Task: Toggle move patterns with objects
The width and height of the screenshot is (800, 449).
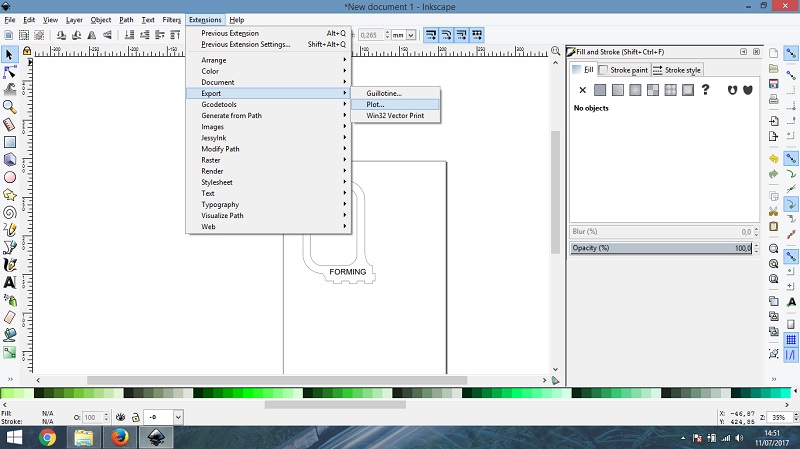Action: [x=477, y=35]
